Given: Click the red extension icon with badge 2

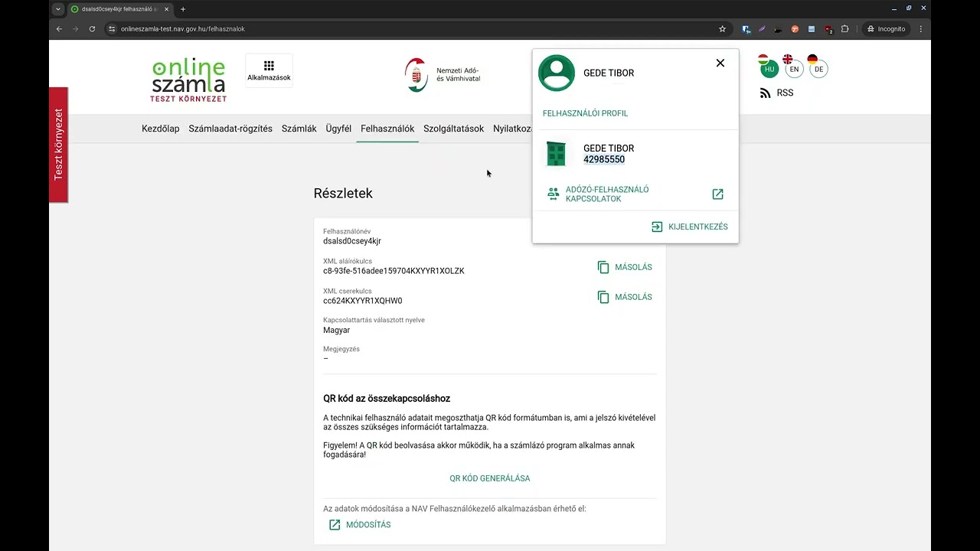Looking at the screenshot, I should coord(828,30).
